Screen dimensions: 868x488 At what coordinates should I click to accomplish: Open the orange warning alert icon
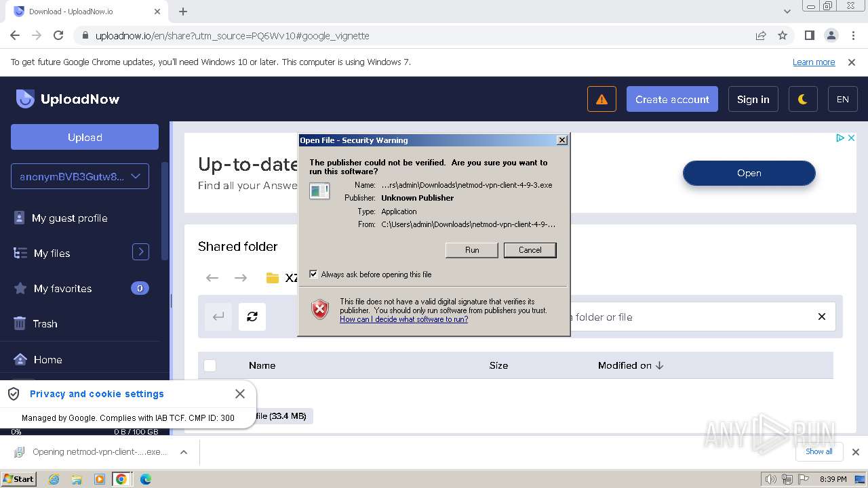[601, 99]
